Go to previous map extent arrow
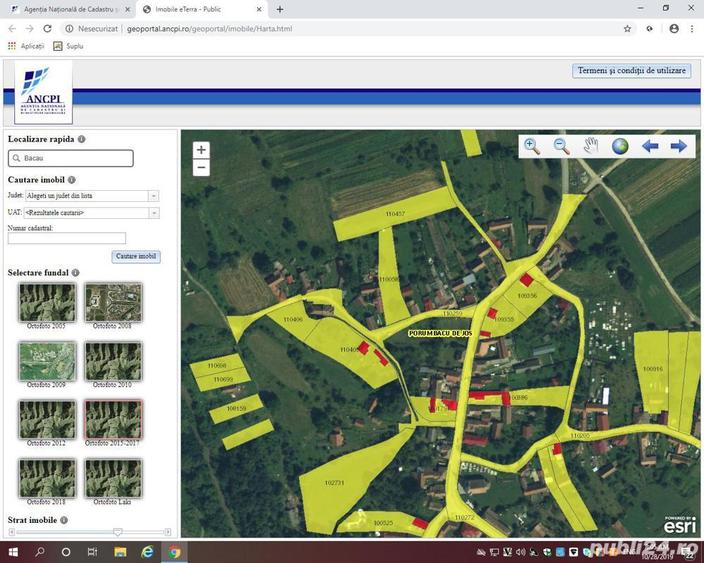 point(650,146)
